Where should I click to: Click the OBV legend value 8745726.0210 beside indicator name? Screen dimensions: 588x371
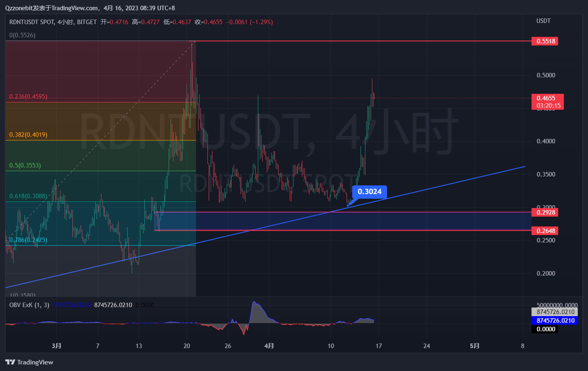pyautogui.click(x=113, y=305)
